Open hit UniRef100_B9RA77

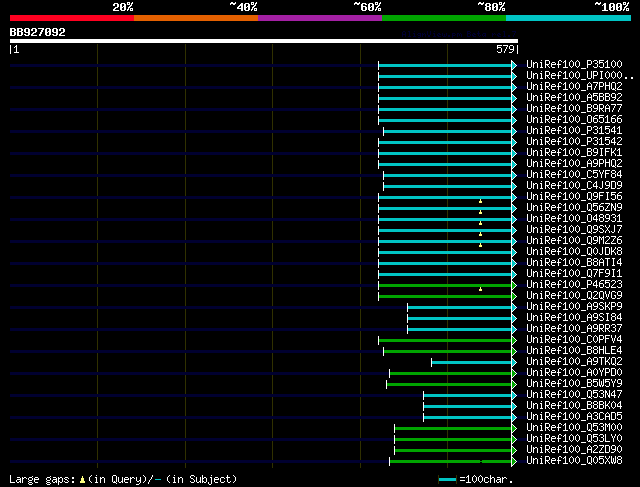pyautogui.click(x=574, y=109)
